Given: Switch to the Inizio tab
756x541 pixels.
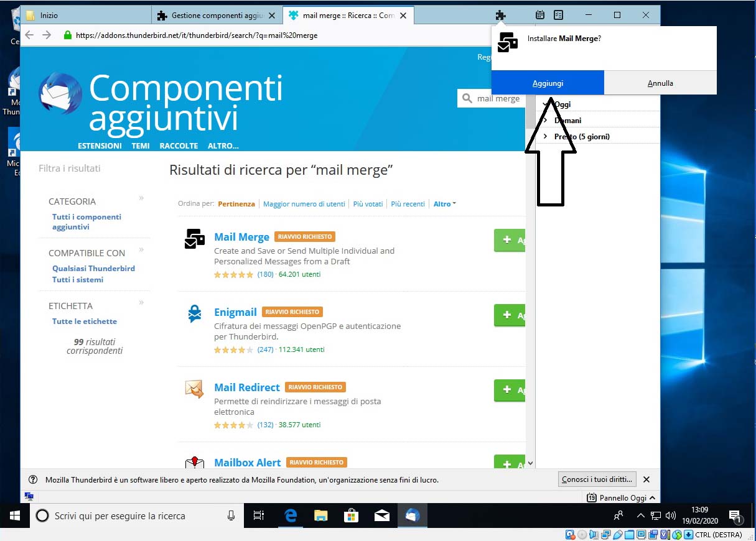Looking at the screenshot, I should (85, 15).
